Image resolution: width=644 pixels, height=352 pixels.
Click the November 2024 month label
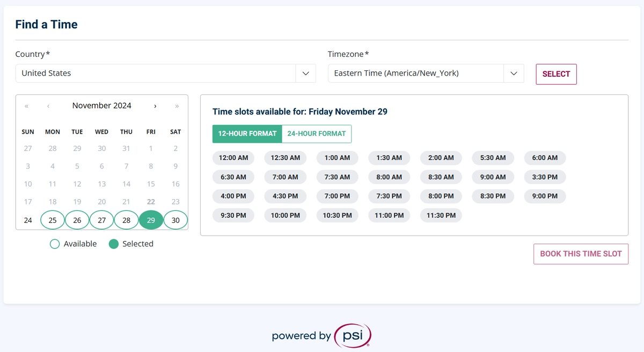point(102,106)
